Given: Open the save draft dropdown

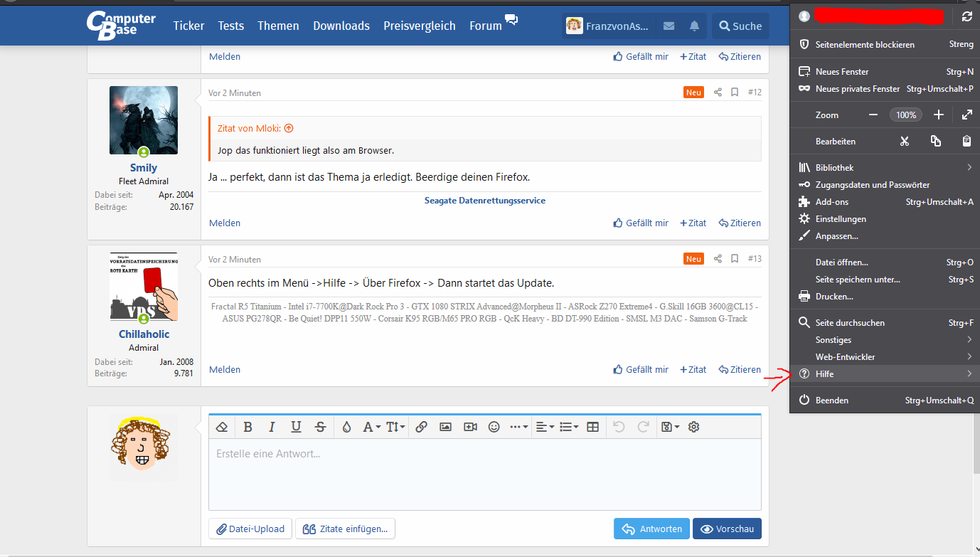Looking at the screenshot, I should (x=670, y=427).
